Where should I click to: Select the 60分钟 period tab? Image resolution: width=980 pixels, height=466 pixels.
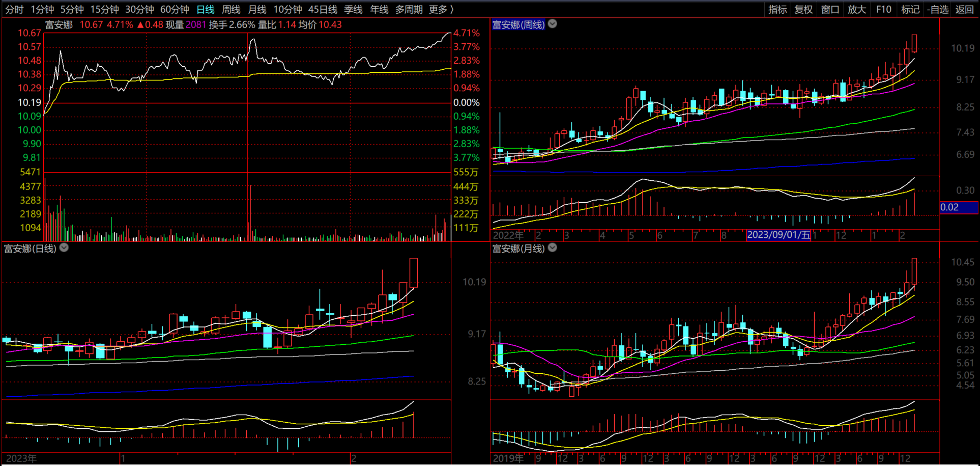(x=175, y=10)
